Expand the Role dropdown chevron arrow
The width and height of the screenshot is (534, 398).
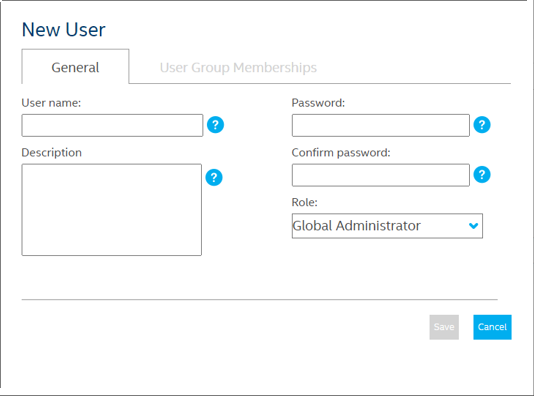point(473,226)
